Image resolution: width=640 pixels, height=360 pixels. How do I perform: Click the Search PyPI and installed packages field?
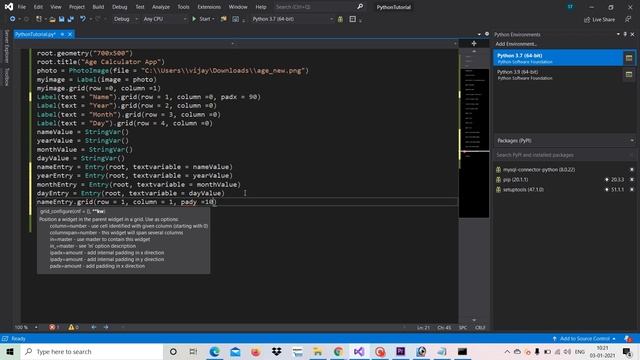tap(564, 155)
